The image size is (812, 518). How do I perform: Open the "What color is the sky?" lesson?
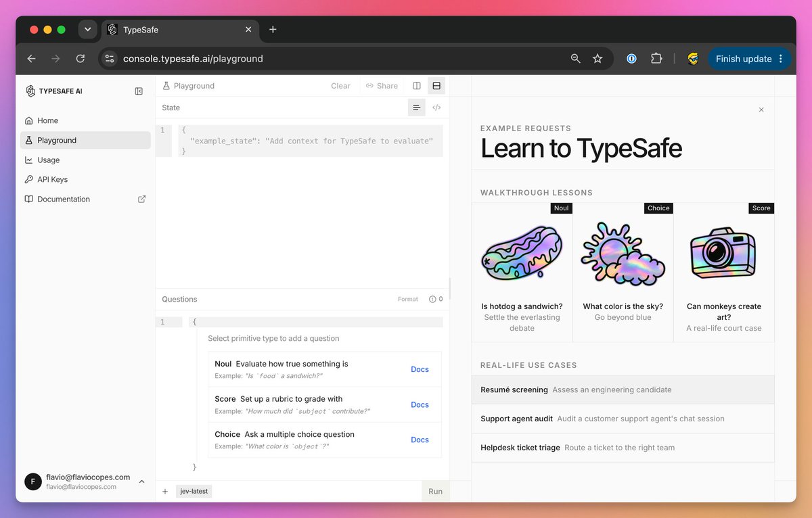click(x=623, y=273)
